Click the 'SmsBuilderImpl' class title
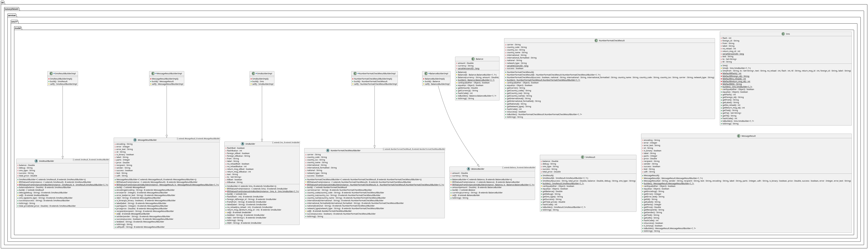 pos(265,73)
